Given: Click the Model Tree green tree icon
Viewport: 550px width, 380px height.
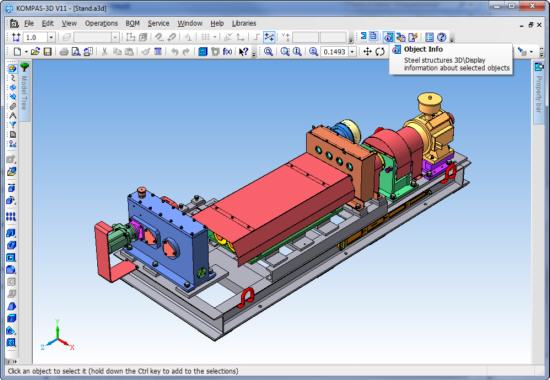Looking at the screenshot, I should click(24, 67).
